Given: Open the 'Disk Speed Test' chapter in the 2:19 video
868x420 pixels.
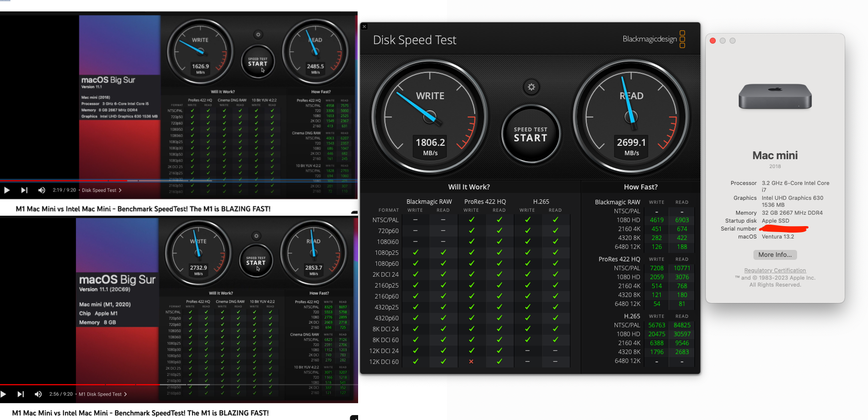Looking at the screenshot, I should 101,190.
